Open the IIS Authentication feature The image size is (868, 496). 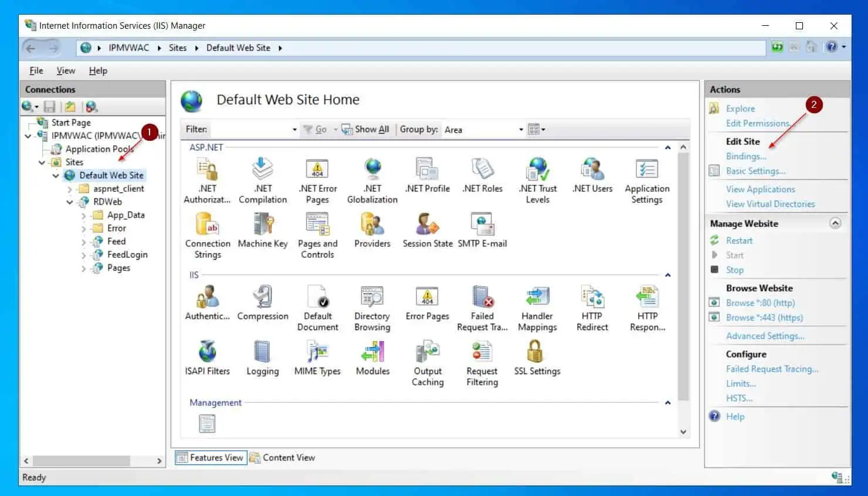pyautogui.click(x=208, y=304)
